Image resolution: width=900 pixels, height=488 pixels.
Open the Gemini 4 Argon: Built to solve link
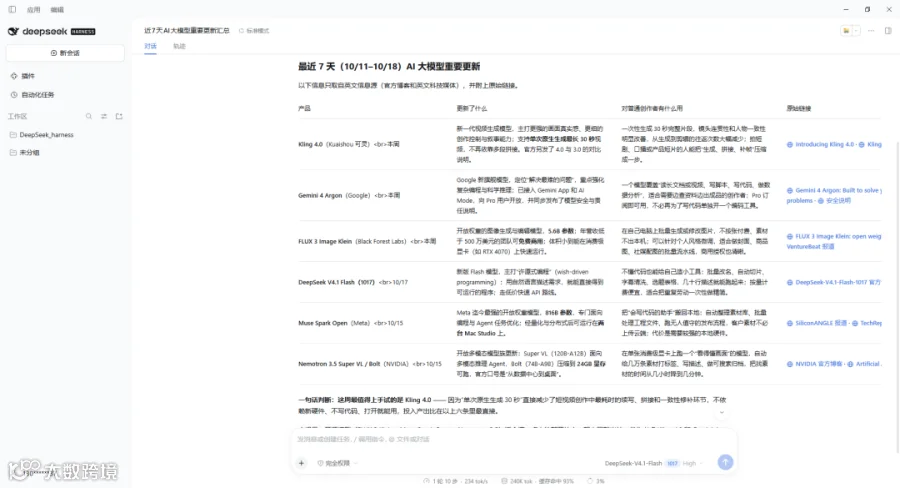click(x=839, y=190)
